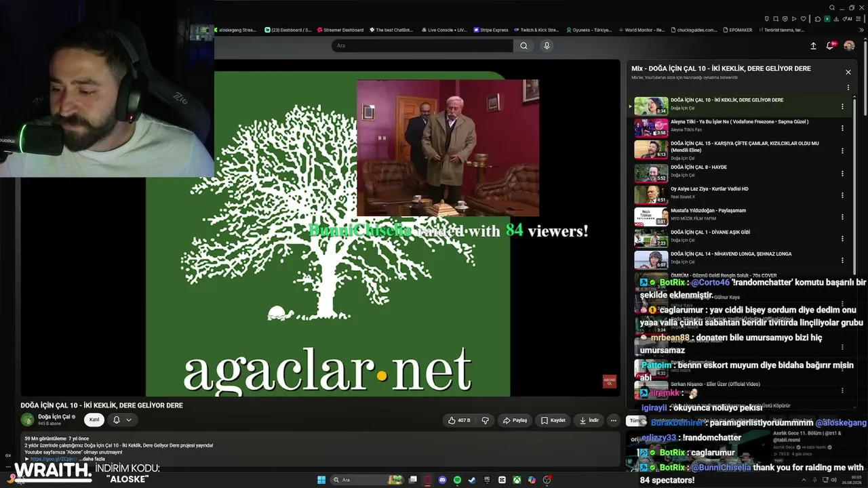Open the Doğa İçin Çal channel avatar
The width and height of the screenshot is (868, 488).
(27, 420)
